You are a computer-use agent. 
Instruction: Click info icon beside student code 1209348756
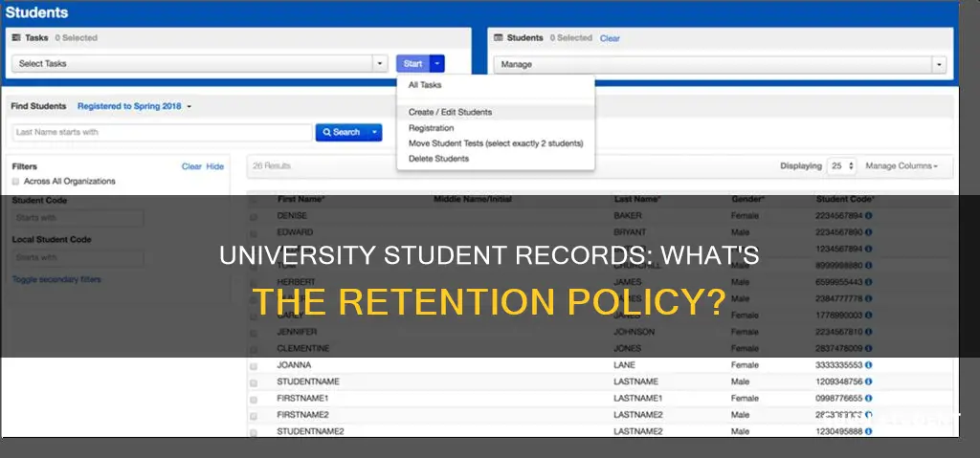coord(869,382)
